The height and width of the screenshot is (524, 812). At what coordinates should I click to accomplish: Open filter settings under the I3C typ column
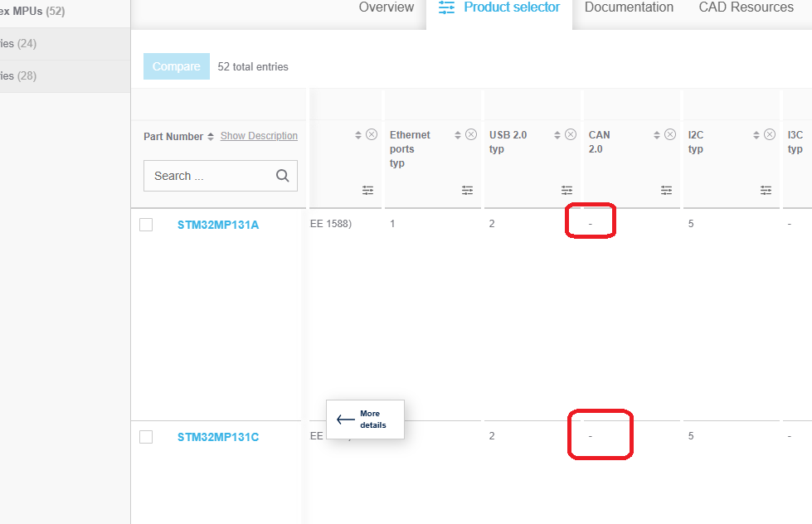click(x=809, y=190)
